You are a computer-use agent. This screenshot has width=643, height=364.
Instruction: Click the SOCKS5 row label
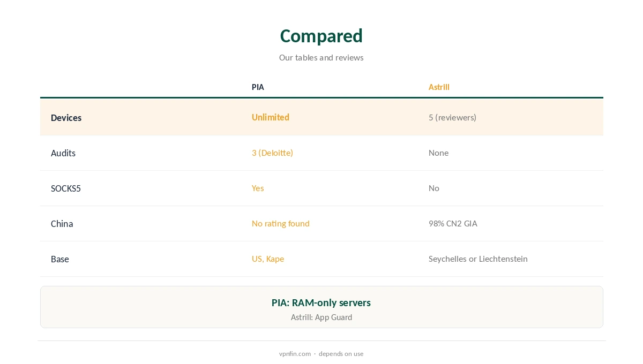66,188
